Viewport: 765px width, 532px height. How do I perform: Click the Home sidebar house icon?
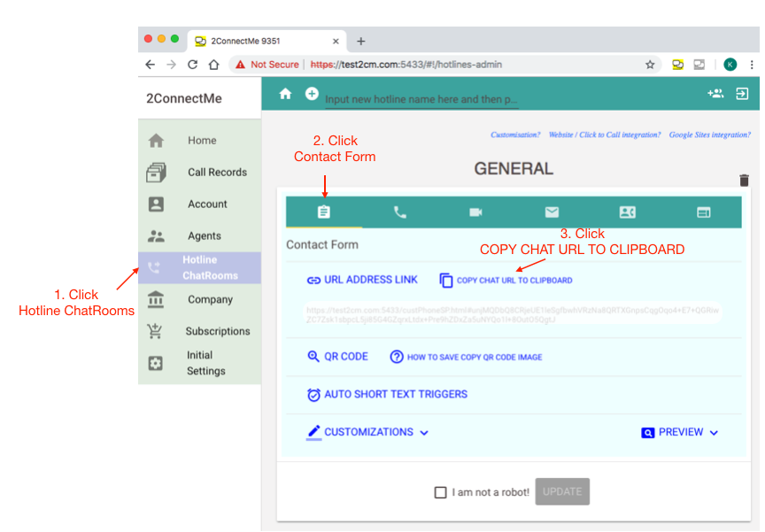point(156,141)
